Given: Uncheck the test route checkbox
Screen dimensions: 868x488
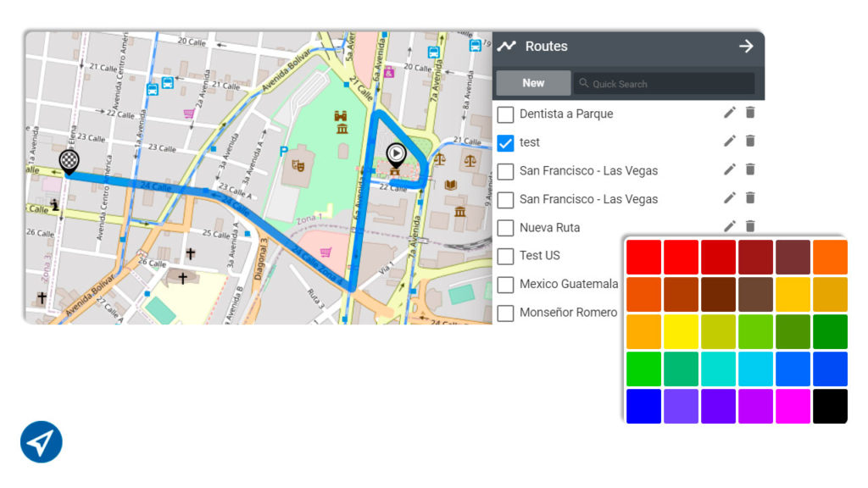Looking at the screenshot, I should 505,142.
